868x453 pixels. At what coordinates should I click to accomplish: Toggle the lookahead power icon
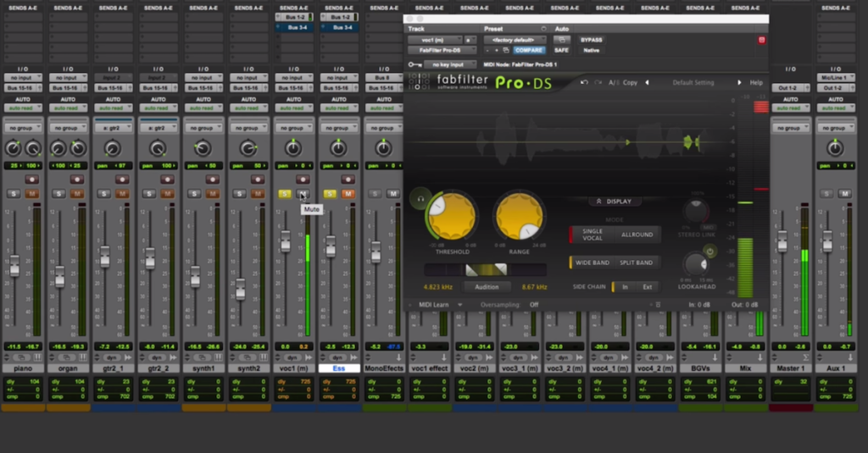[709, 251]
